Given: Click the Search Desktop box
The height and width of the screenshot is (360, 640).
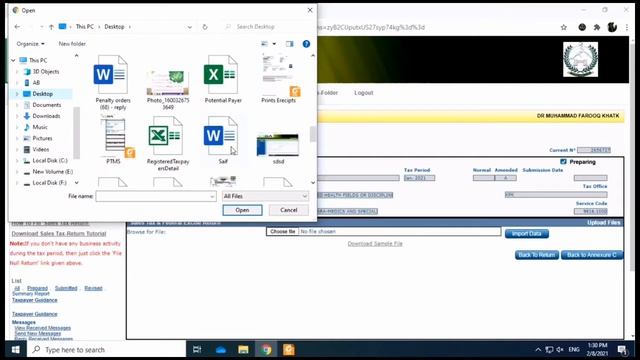Looking at the screenshot, I should pos(267,27).
